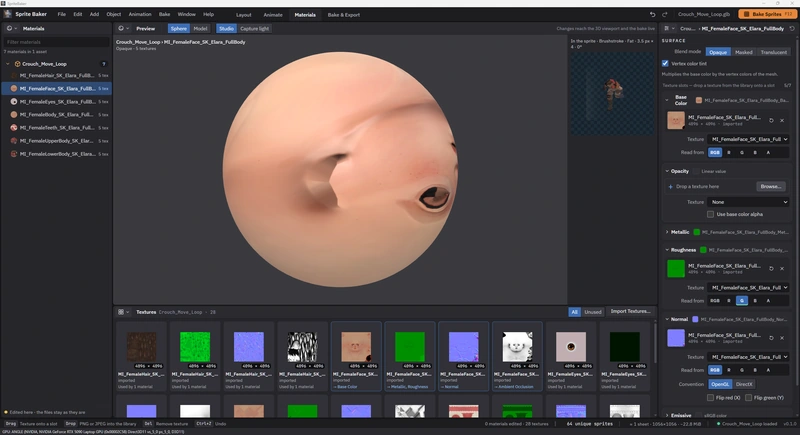This screenshot has width=800, height=435.
Task: Open the Materials panel type icon menu
Action: coord(11,29)
